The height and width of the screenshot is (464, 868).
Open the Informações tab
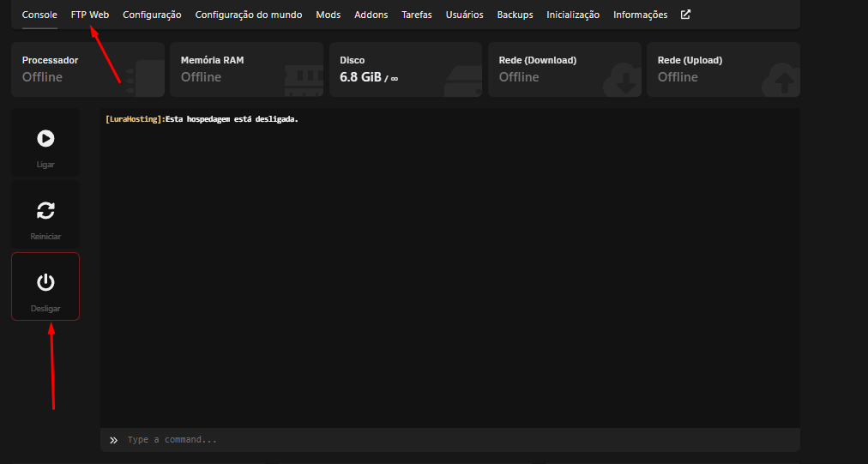pos(640,15)
